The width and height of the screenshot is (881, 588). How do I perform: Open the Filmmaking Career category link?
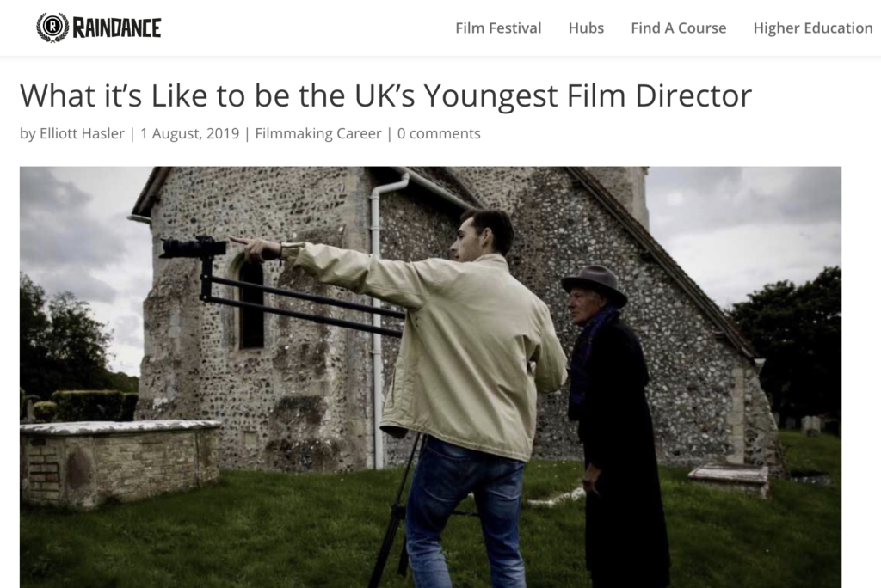pos(318,133)
